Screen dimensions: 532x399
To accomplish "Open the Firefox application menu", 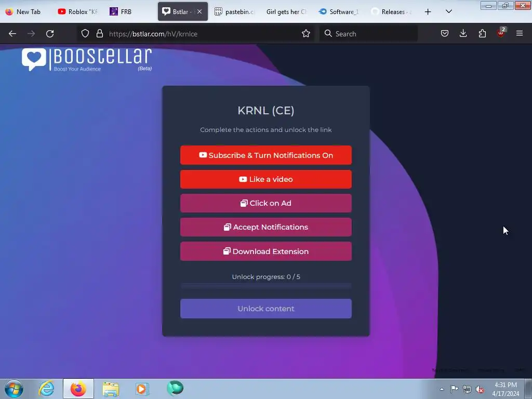I will (520, 34).
